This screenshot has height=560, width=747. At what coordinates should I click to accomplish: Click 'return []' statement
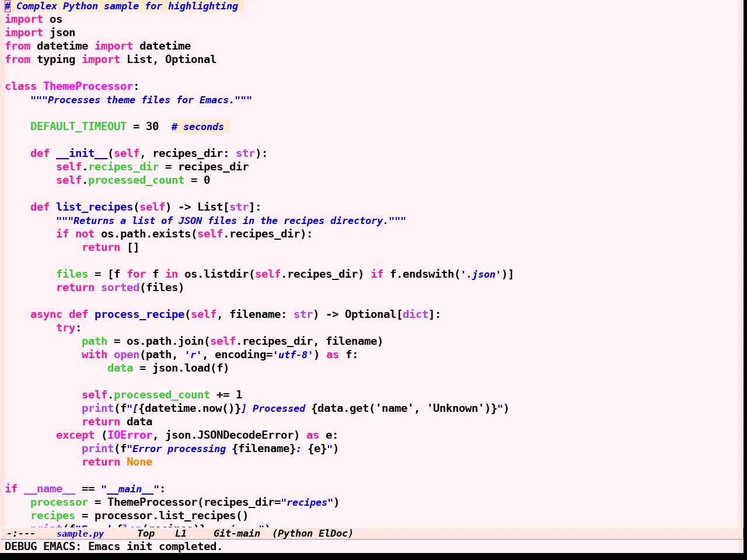coord(110,247)
